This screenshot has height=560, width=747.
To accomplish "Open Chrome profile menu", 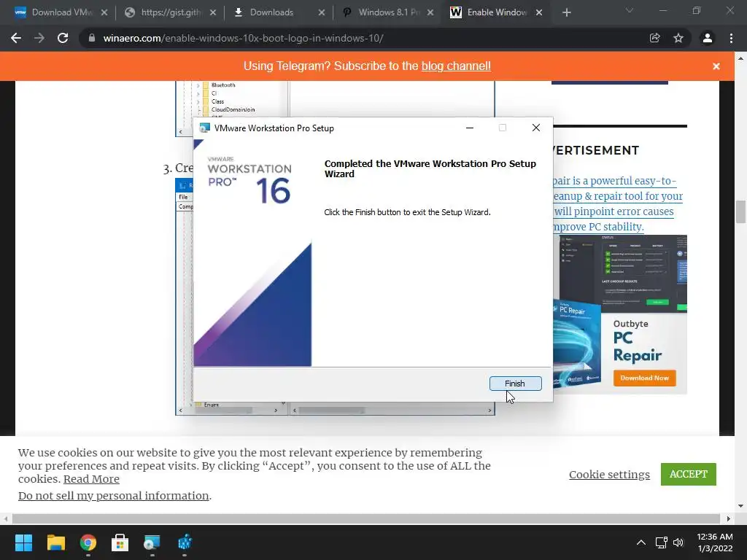I will (x=708, y=38).
